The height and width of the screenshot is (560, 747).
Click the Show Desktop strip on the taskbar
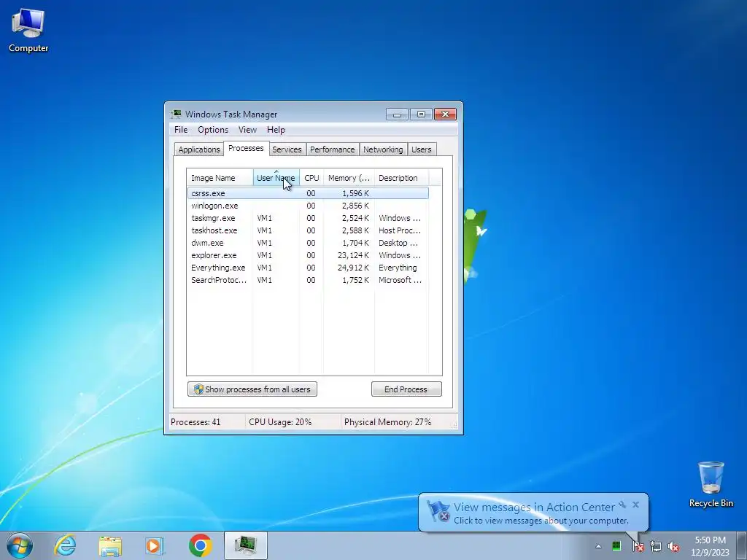click(x=741, y=545)
